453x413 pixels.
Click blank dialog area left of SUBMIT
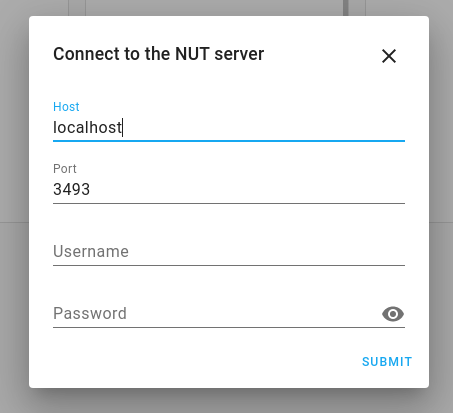point(200,362)
